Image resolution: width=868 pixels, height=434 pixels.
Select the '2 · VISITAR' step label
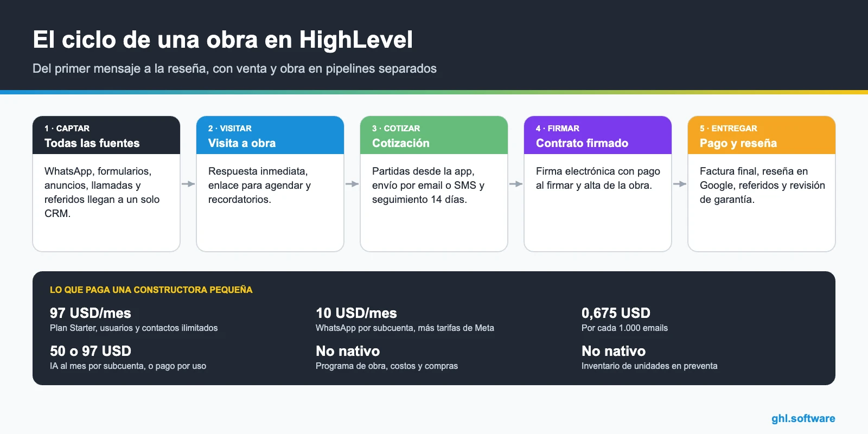click(229, 129)
